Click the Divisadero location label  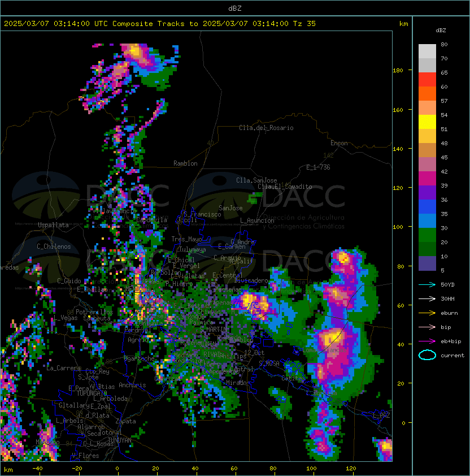(251, 280)
